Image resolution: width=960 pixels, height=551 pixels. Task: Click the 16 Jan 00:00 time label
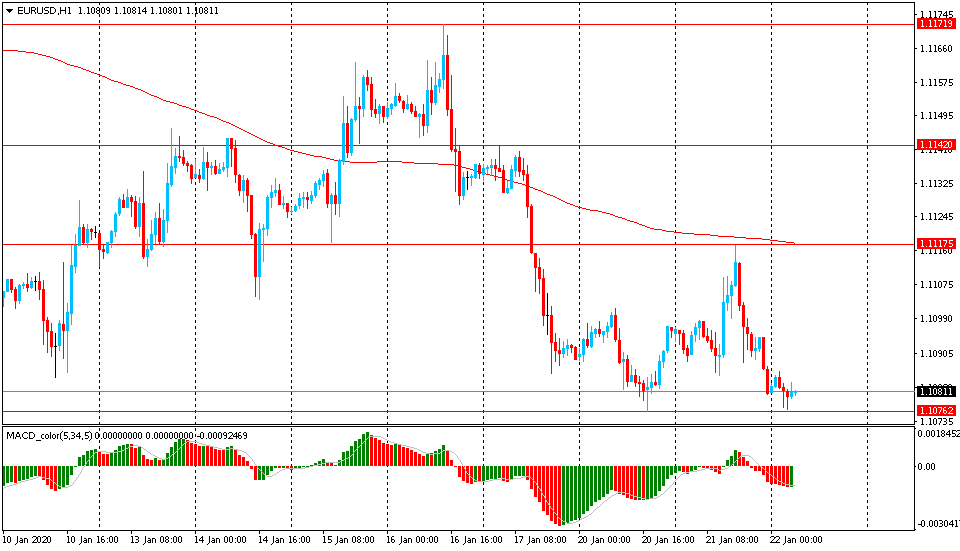coord(412,539)
